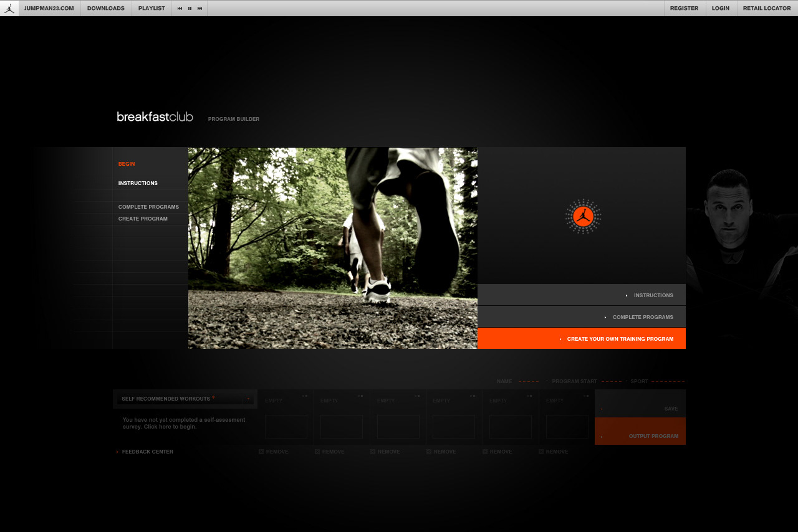The image size is (798, 532).
Task: Click the orange Jumpman emblem in the center panel
Action: tap(583, 216)
